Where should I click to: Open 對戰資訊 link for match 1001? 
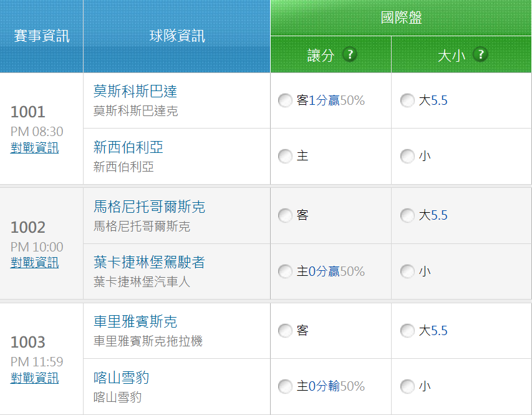coord(35,148)
